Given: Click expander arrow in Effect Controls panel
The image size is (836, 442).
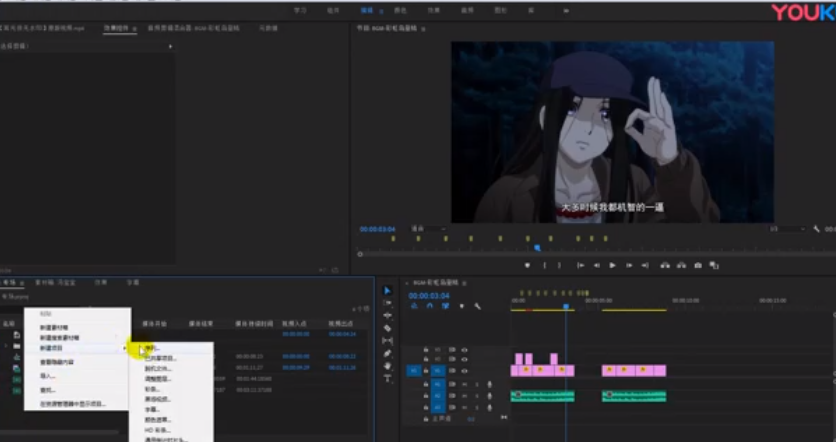Looking at the screenshot, I should [x=170, y=46].
